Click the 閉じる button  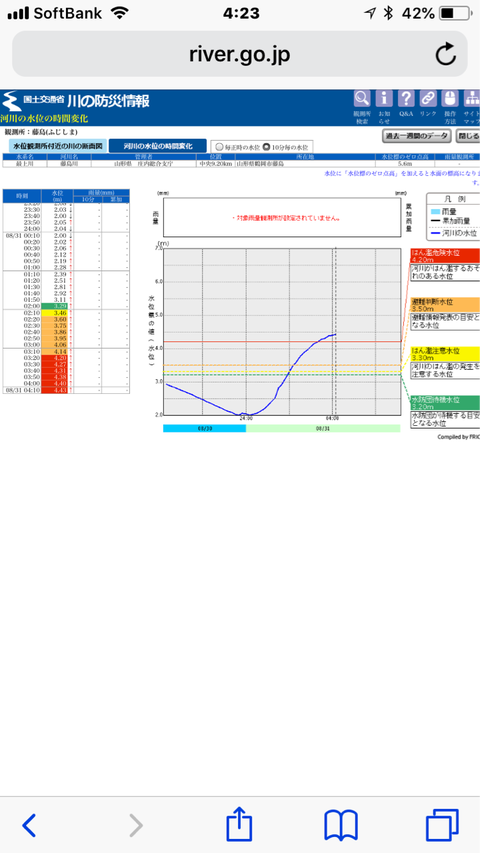click(x=468, y=135)
